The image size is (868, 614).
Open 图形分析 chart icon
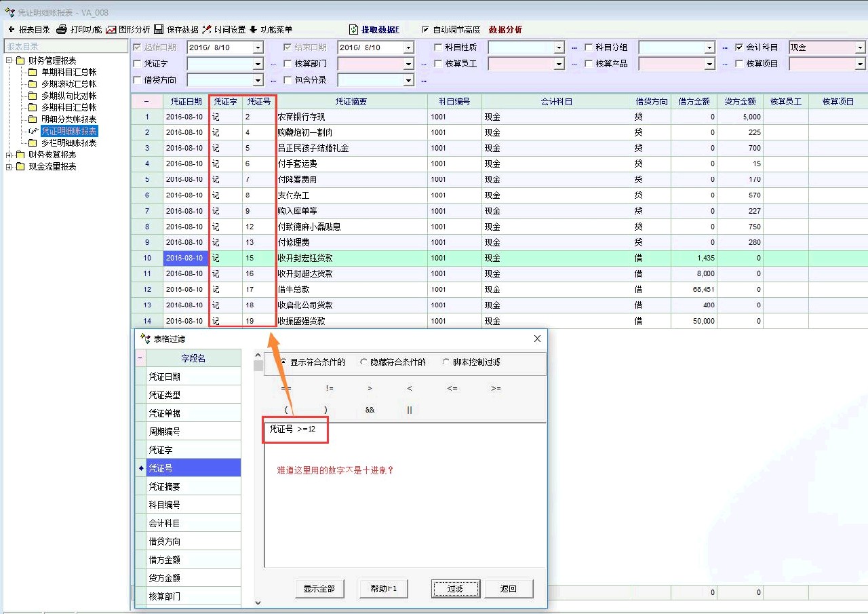[x=111, y=30]
